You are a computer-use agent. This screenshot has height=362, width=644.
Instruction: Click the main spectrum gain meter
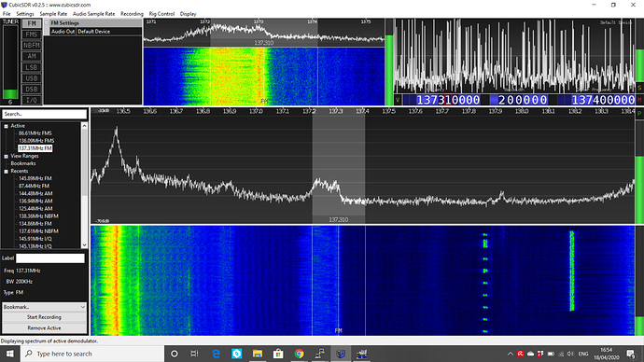(639, 172)
